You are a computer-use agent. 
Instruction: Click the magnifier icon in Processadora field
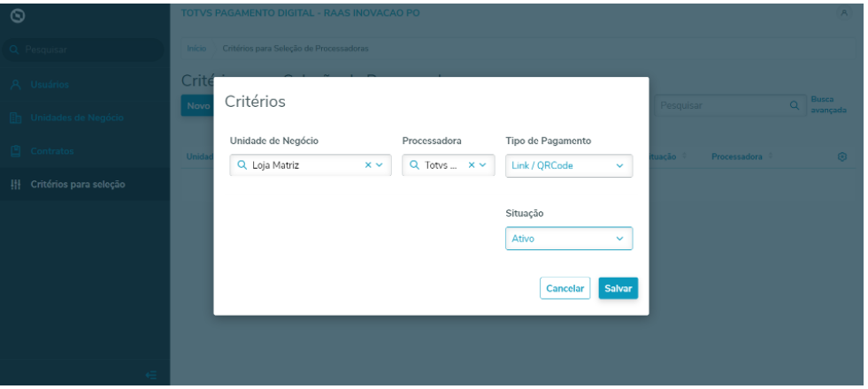414,165
